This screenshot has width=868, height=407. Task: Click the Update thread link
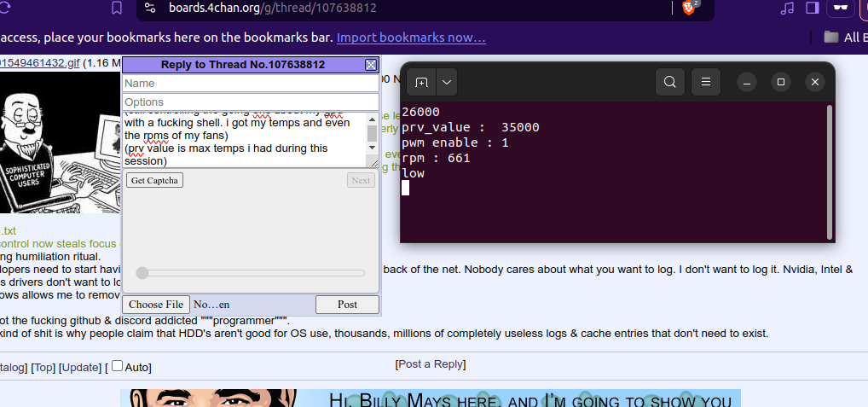pyautogui.click(x=80, y=368)
